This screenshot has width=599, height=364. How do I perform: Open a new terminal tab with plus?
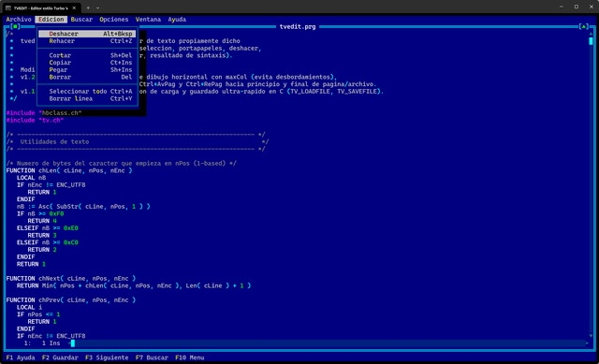click(88, 8)
